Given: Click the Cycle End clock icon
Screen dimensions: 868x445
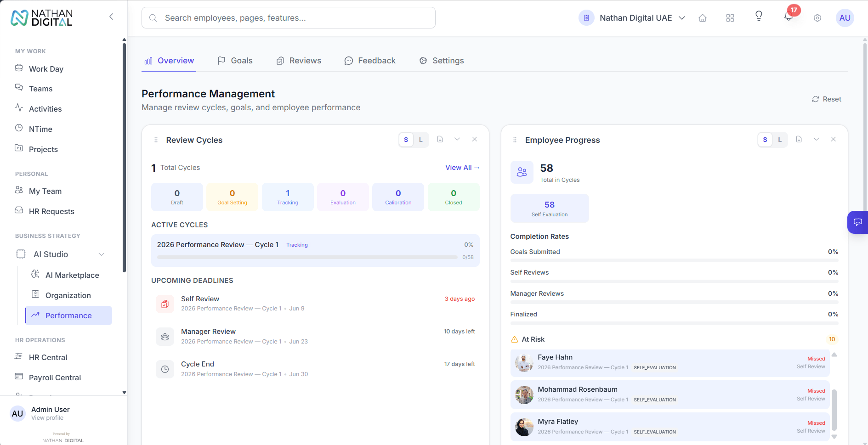Looking at the screenshot, I should [165, 369].
